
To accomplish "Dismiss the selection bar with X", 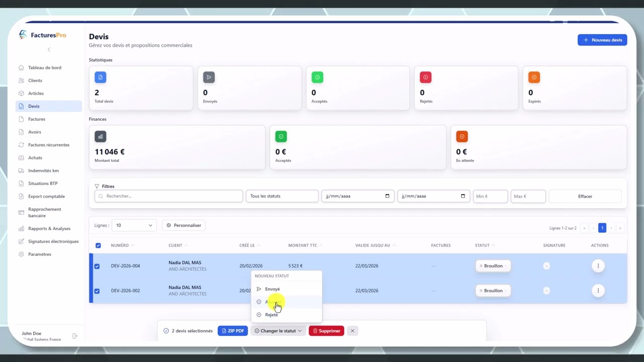I will coord(352,331).
